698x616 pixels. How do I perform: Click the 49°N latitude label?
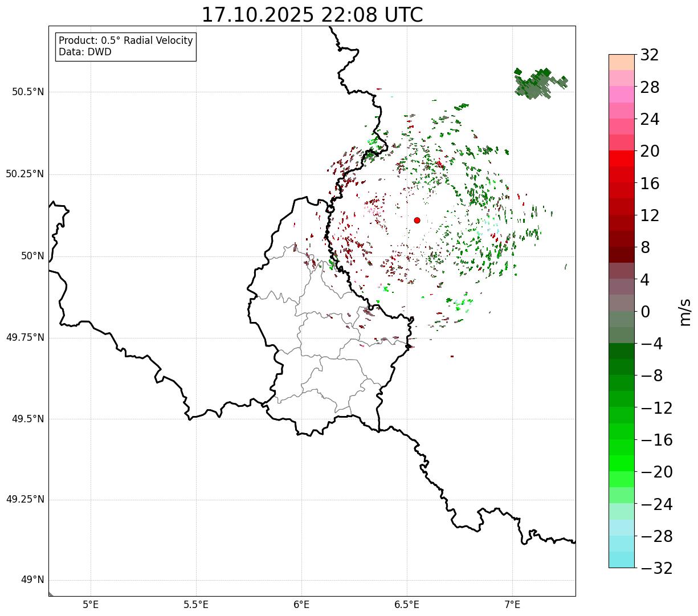point(32,580)
